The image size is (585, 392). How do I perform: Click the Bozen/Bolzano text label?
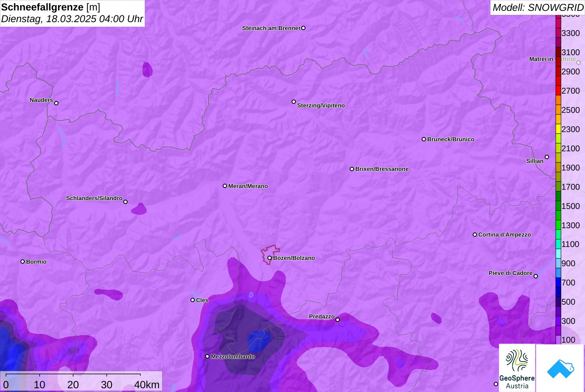(294, 258)
